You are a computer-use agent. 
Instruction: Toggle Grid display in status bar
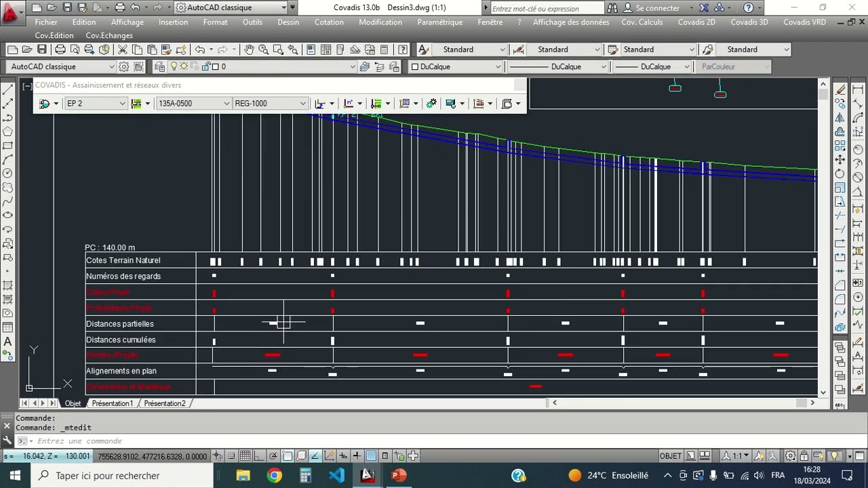[x=245, y=456]
